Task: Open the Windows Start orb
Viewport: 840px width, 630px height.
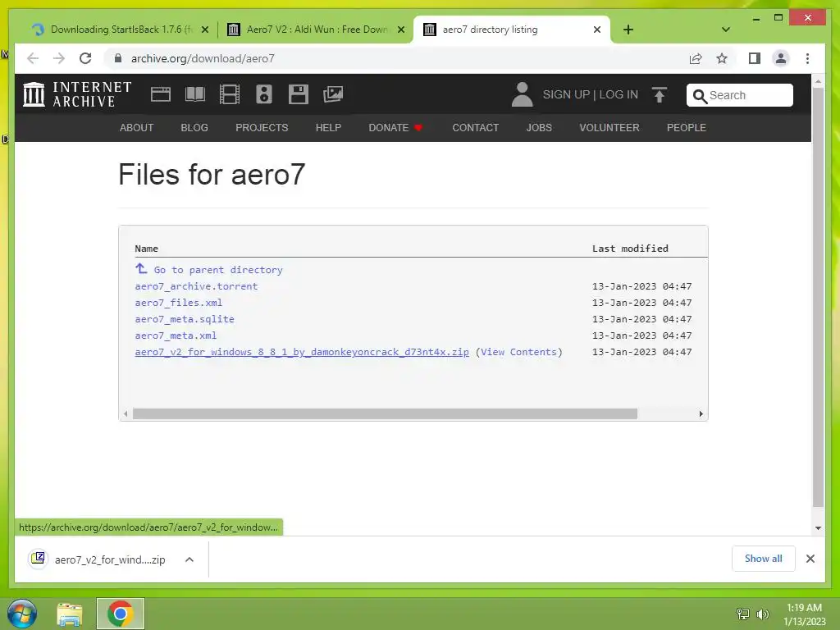Action: pos(22,614)
